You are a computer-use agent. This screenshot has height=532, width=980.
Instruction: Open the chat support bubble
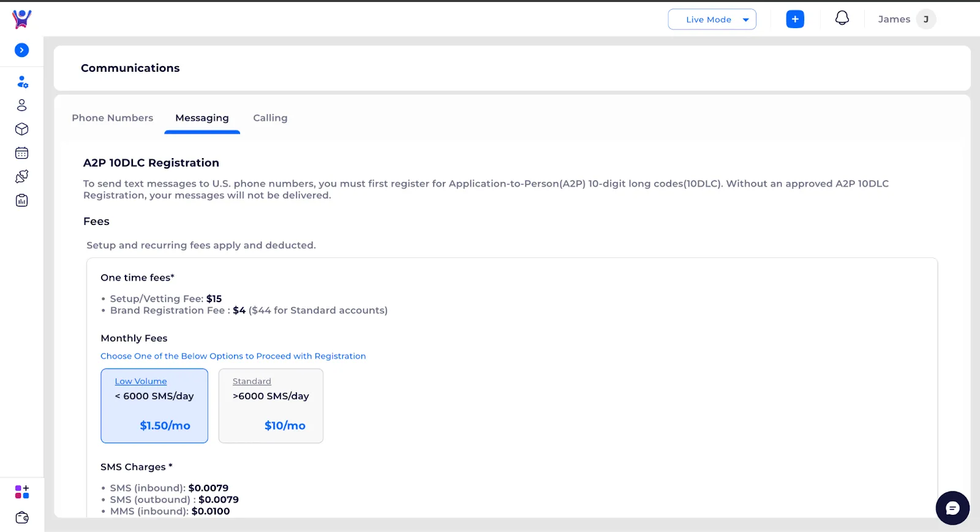point(952,508)
